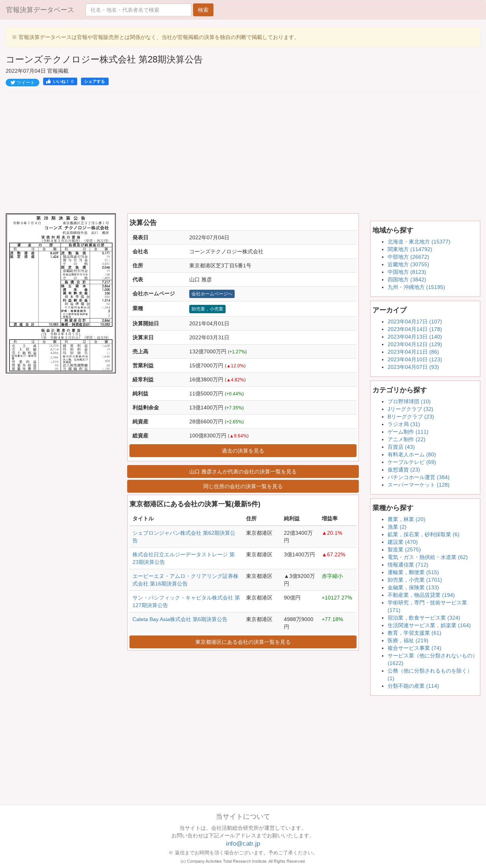The image size is (486, 868).
Task: Select category 仮想通貨 (23)
Action: [x=403, y=470]
